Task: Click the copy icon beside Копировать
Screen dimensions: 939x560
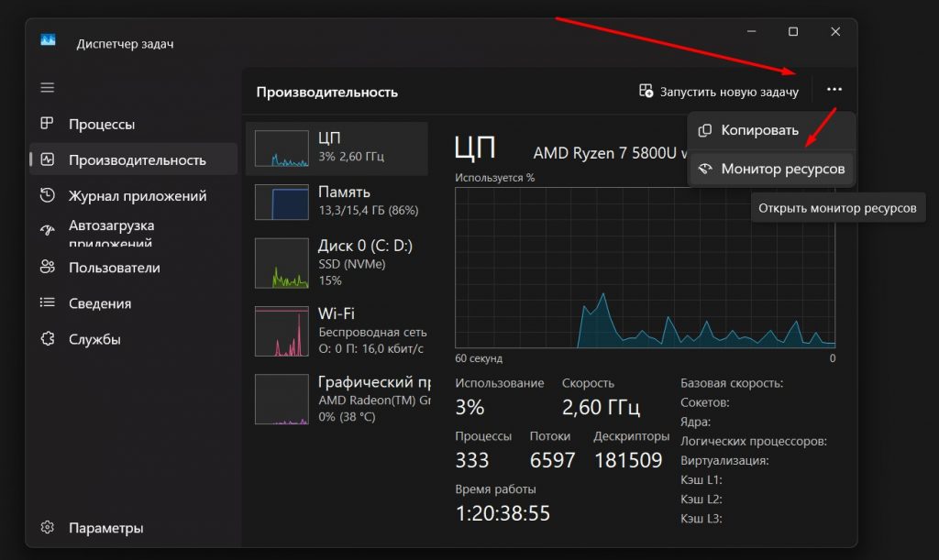Action: coord(705,130)
